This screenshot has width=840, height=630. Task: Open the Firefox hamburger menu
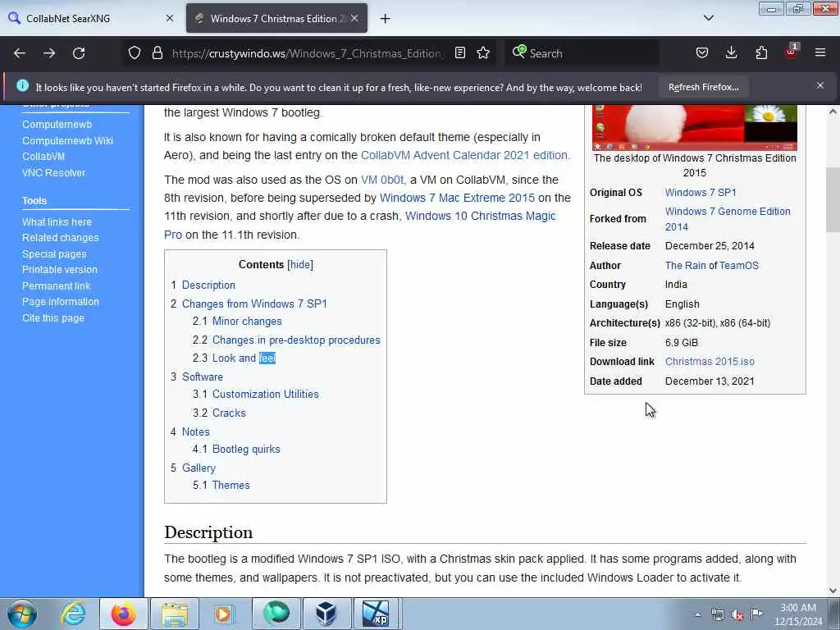coord(820,53)
